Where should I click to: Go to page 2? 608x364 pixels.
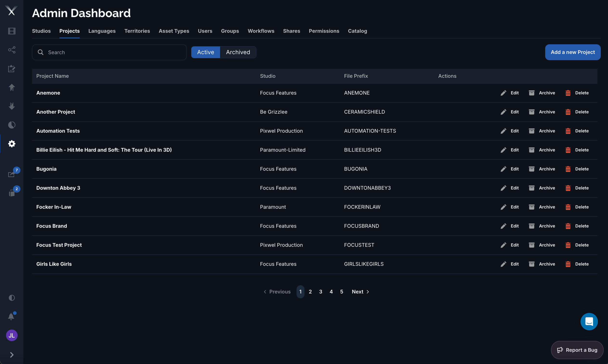click(310, 292)
